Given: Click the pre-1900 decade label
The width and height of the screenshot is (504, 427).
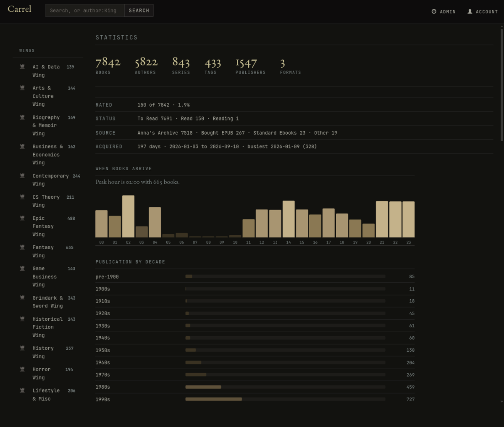Looking at the screenshot, I should [107, 277].
